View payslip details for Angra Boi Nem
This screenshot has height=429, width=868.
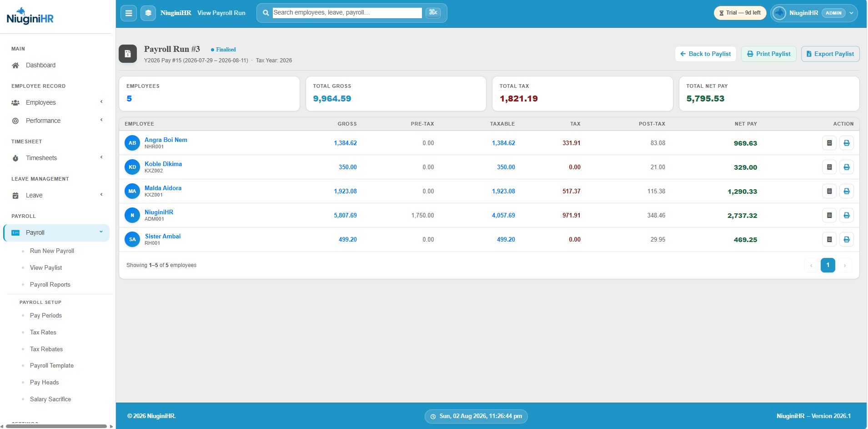tap(829, 143)
